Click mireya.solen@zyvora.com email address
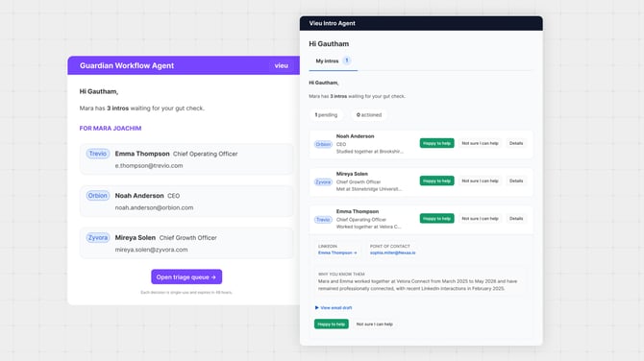 click(151, 250)
